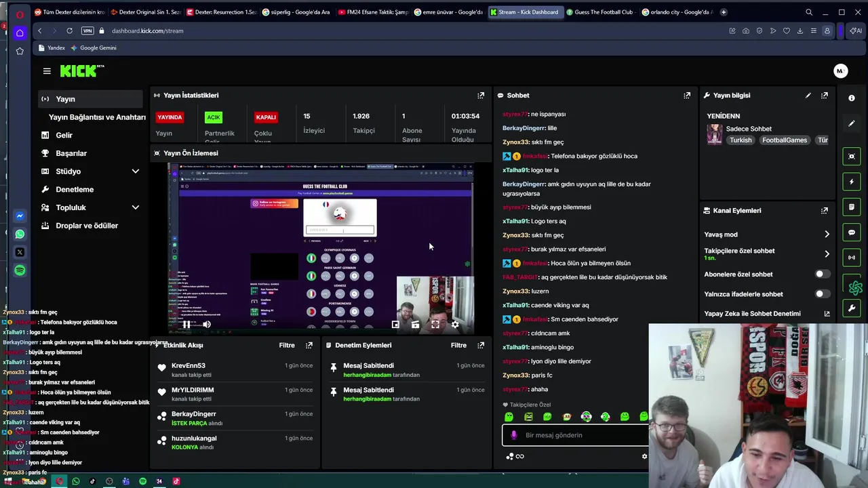Screen dimensions: 868x488
Task: Reload the page in browser toolbar
Action: click(69, 30)
